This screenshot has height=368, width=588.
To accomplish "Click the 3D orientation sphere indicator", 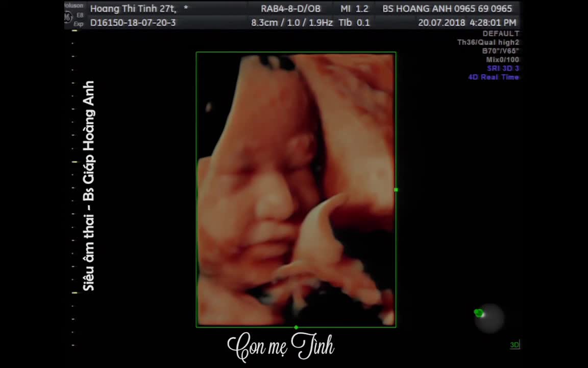I will pyautogui.click(x=489, y=318).
